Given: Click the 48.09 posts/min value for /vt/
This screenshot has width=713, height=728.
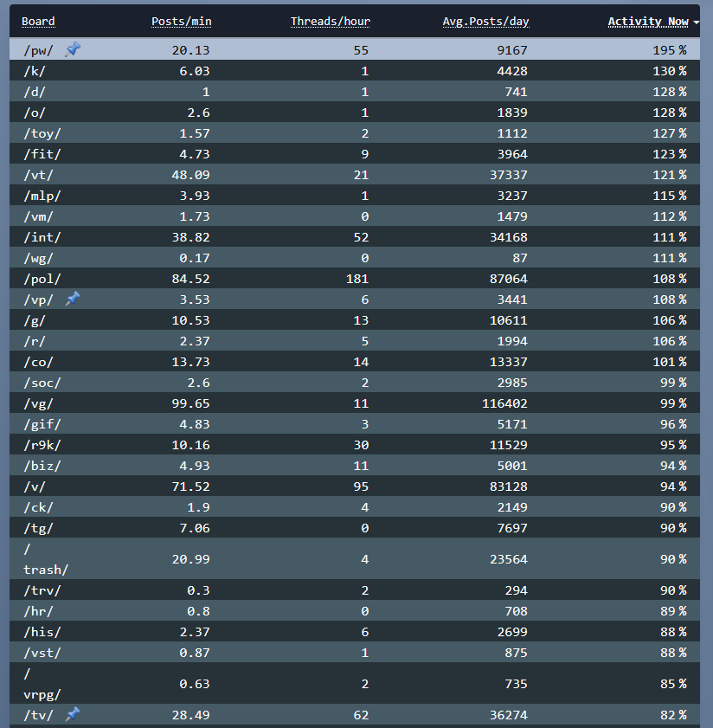Looking at the screenshot, I should (190, 175).
